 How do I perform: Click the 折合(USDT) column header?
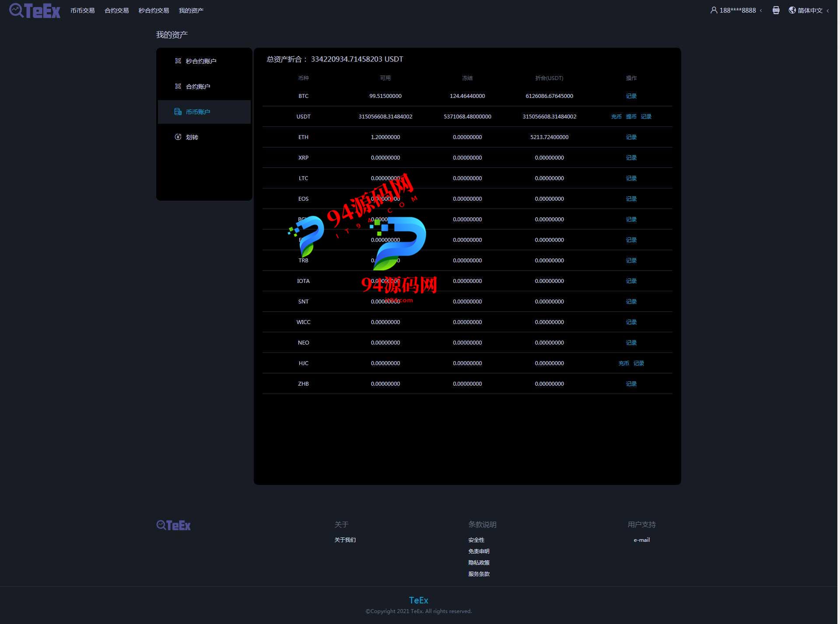click(549, 78)
